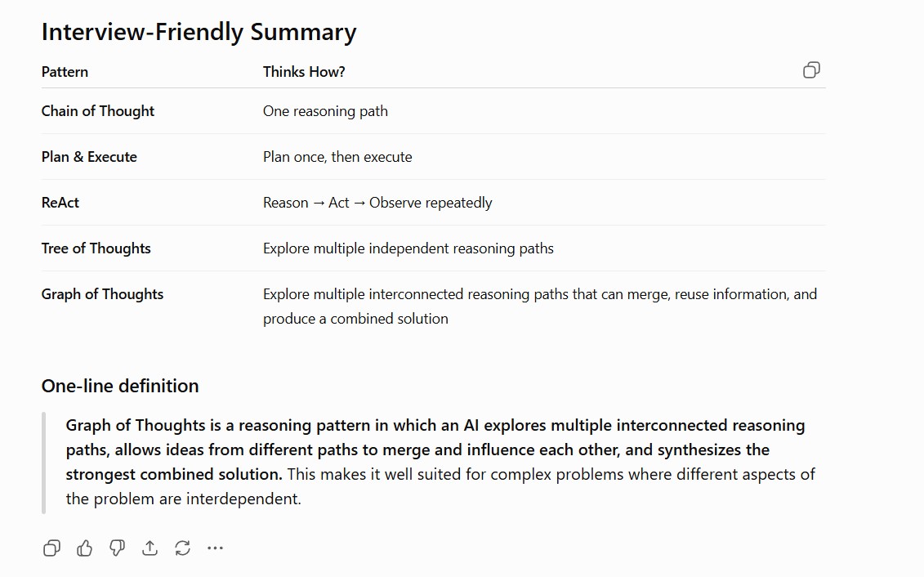This screenshot has width=924, height=577.
Task: Click the bold Graph of Thoughts definition quote
Action: [x=435, y=450]
